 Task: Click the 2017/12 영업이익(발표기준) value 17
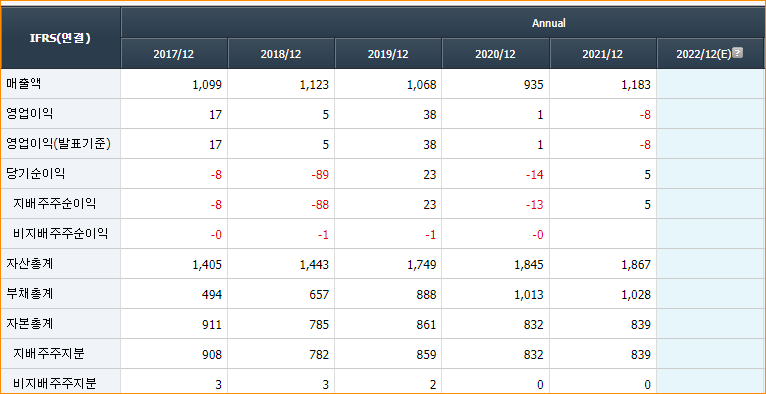coord(216,145)
